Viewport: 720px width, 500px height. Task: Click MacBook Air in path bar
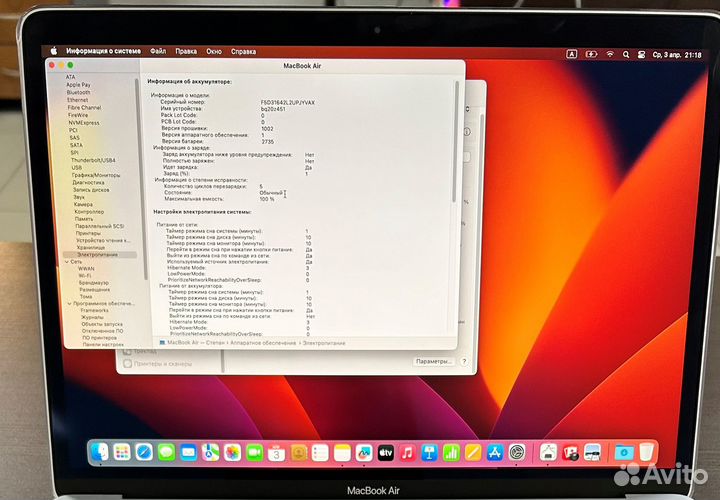pyautogui.click(x=183, y=343)
